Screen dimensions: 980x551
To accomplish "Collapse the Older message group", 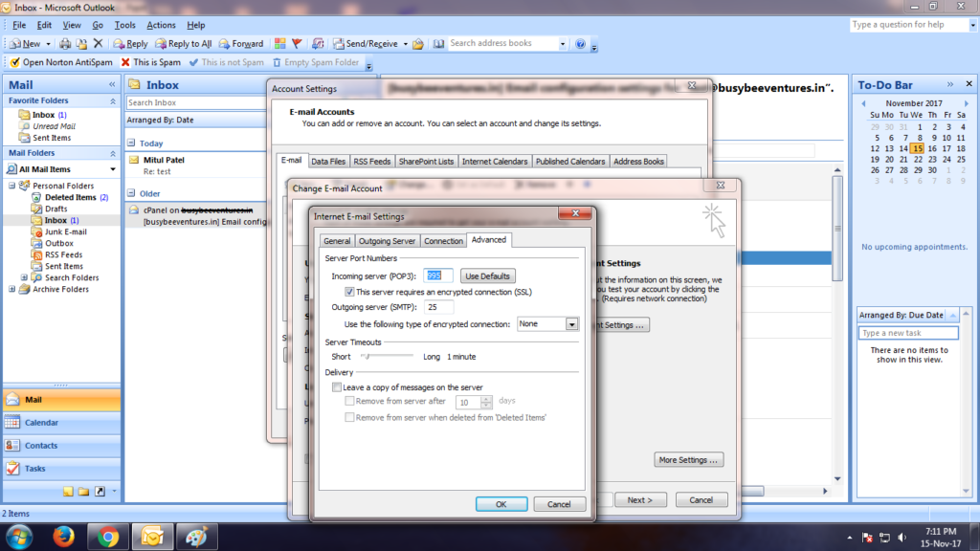I will pos(131,193).
